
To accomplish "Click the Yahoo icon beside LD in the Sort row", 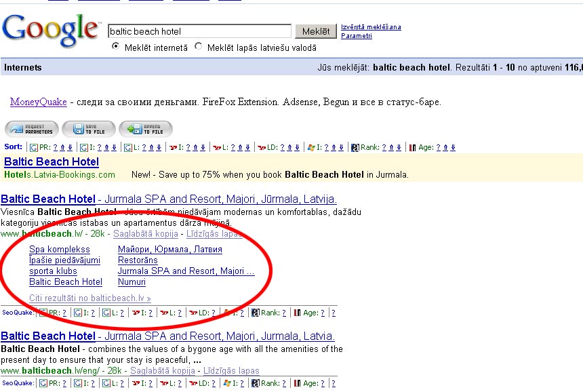I will pyautogui.click(x=262, y=148).
